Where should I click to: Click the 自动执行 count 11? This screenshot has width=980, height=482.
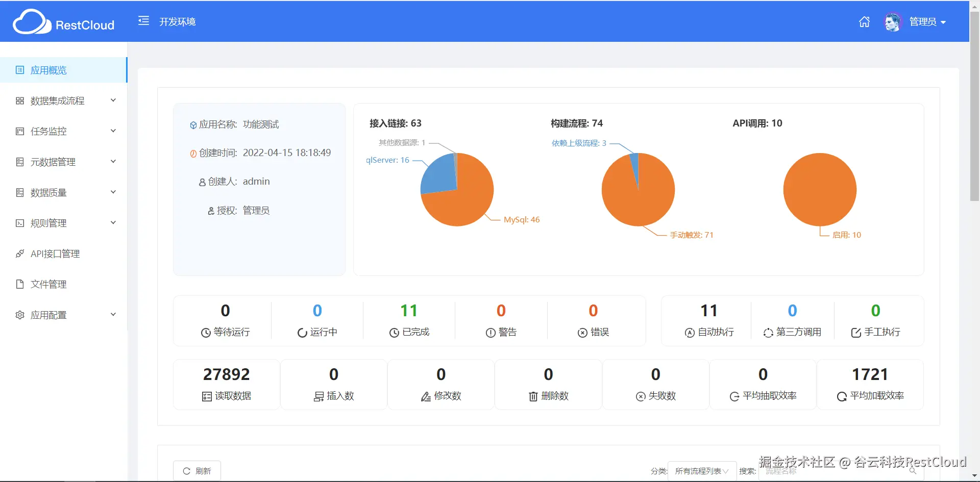pyautogui.click(x=709, y=311)
